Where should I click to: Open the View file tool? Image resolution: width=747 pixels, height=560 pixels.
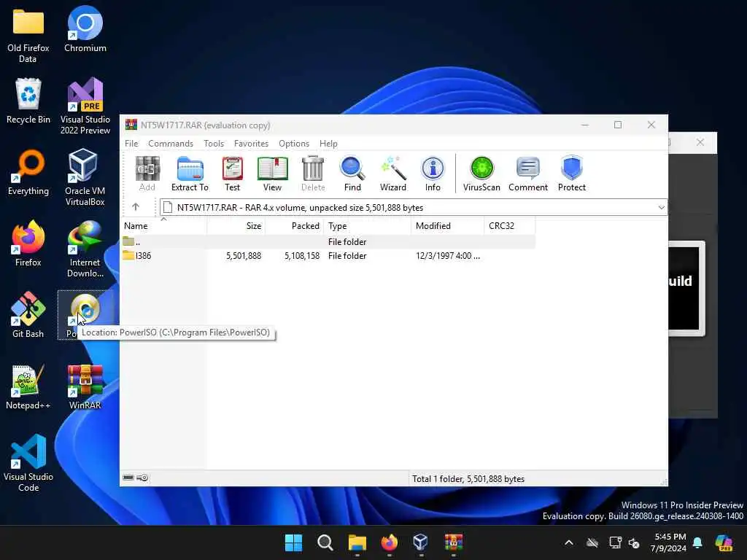tap(272, 174)
